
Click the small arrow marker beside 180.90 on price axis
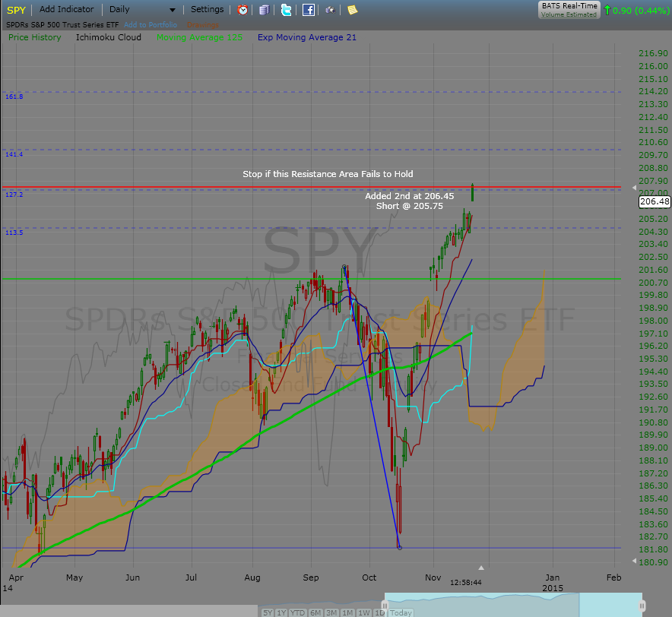pos(635,561)
